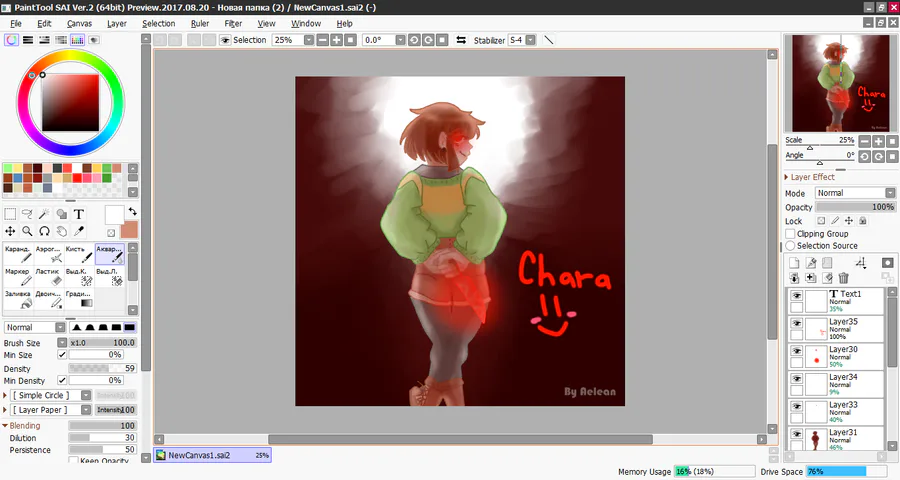The width and height of the screenshot is (900, 480).
Task: Select the Гради... gradient tool
Action: click(79, 299)
